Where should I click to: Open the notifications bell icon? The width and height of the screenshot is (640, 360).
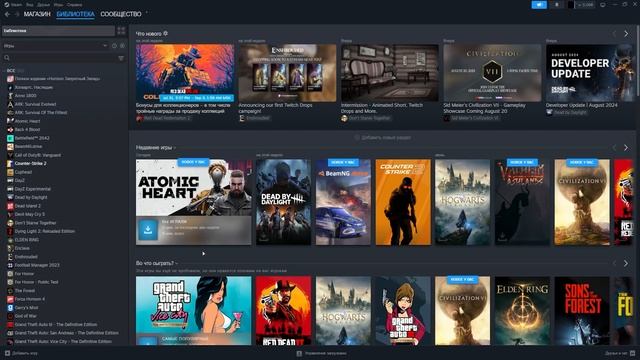click(x=557, y=4)
